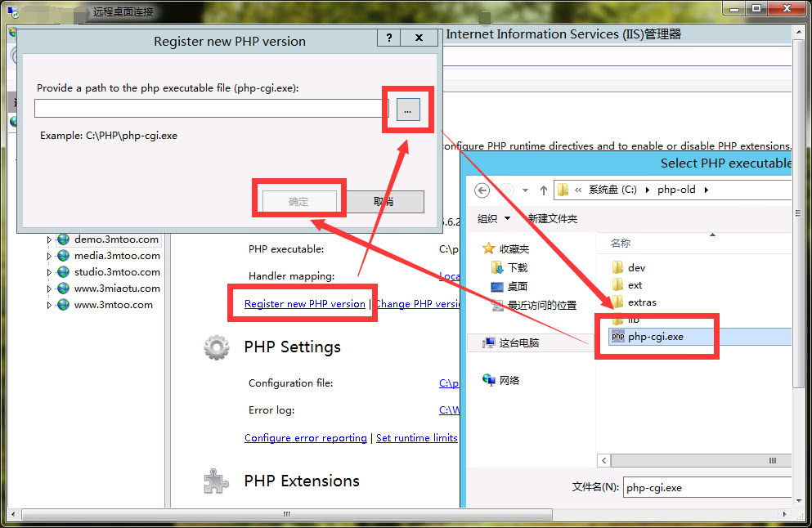Open 这台电脑 (This PC) in sidebar

[520, 343]
